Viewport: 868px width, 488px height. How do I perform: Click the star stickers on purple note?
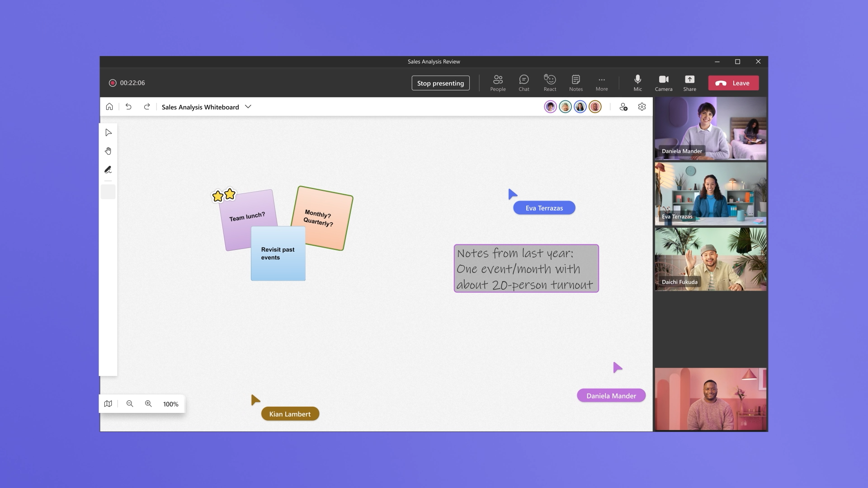(224, 195)
